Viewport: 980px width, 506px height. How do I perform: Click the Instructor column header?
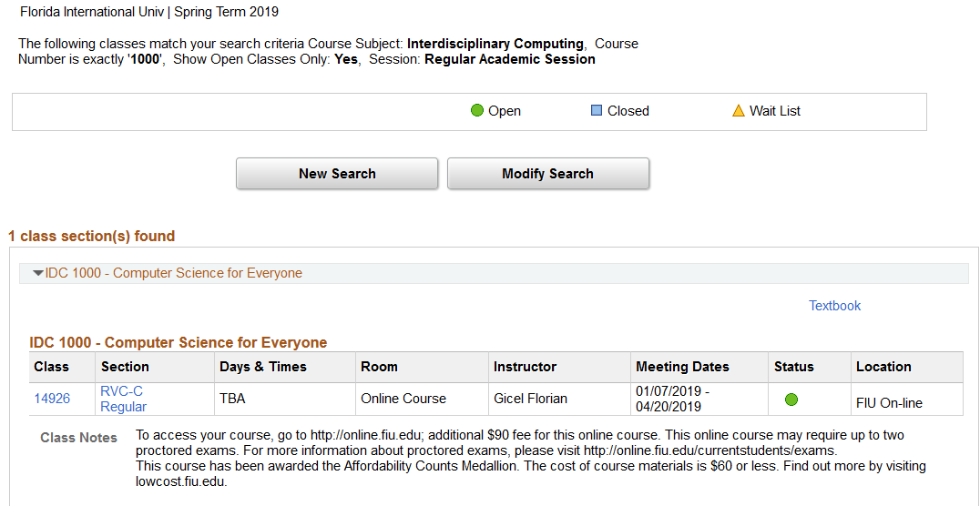pyautogui.click(x=525, y=367)
